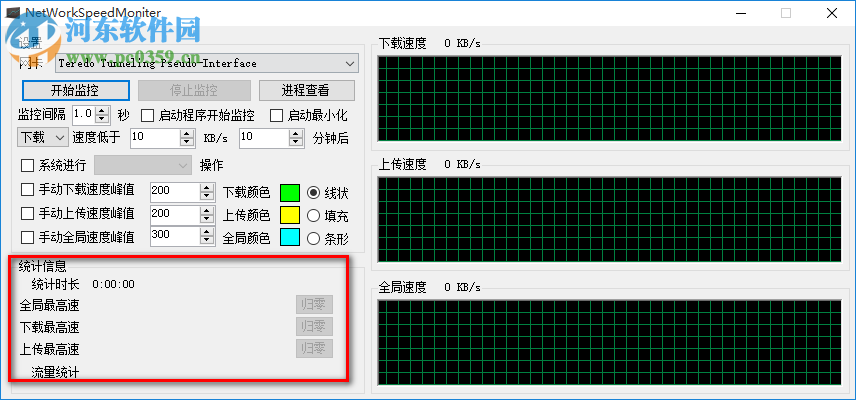Open the network adapter 网卡 dropdown
Screen dimensions: 856x400
click(x=207, y=63)
